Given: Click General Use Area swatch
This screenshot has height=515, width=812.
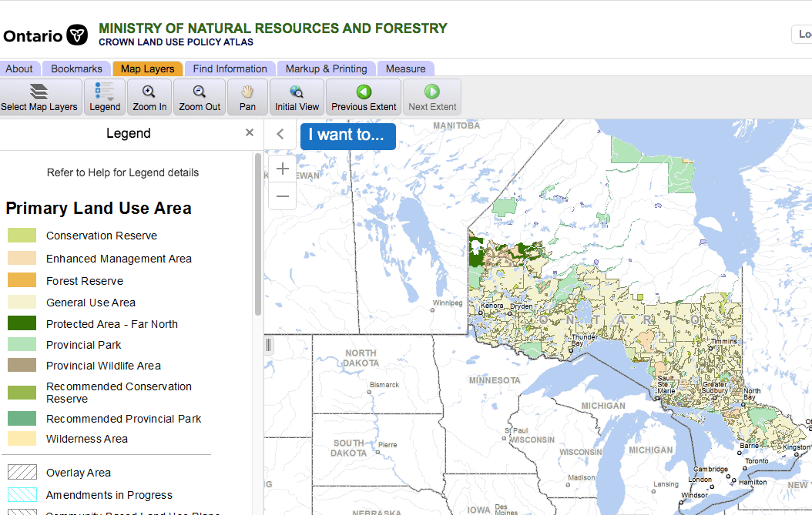Looking at the screenshot, I should 22,302.
